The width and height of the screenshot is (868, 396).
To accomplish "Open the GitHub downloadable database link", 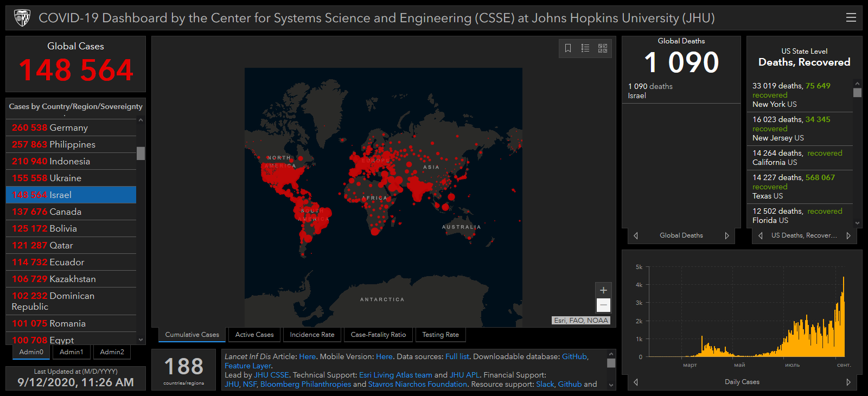I will tap(574, 356).
